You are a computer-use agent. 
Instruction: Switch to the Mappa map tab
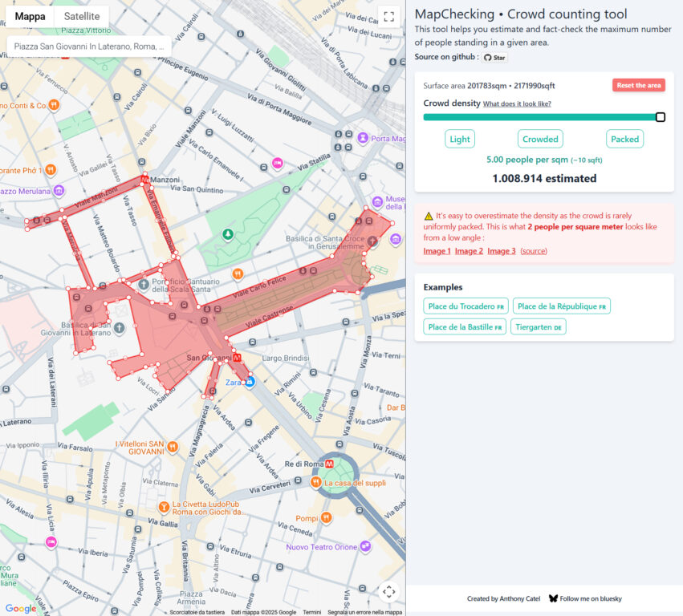coord(30,16)
